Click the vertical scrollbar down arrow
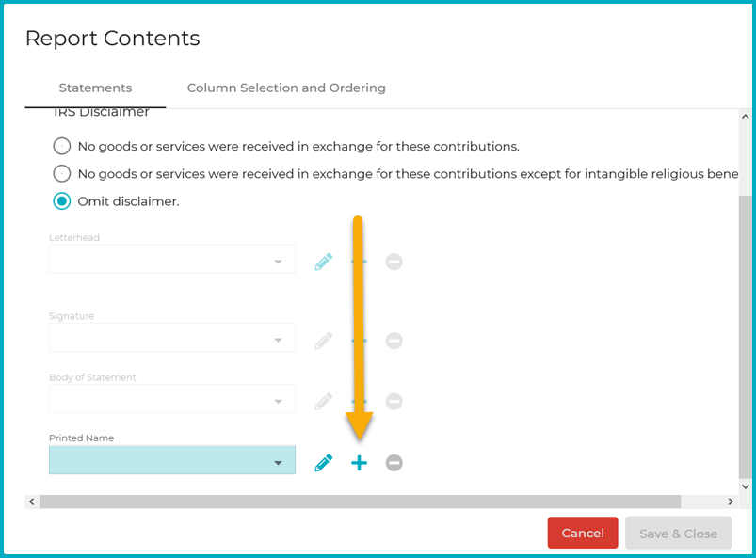 [745, 486]
